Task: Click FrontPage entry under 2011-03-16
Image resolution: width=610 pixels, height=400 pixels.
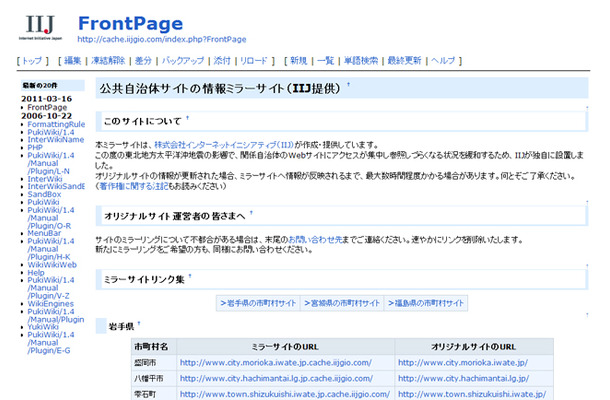Action: point(47,107)
